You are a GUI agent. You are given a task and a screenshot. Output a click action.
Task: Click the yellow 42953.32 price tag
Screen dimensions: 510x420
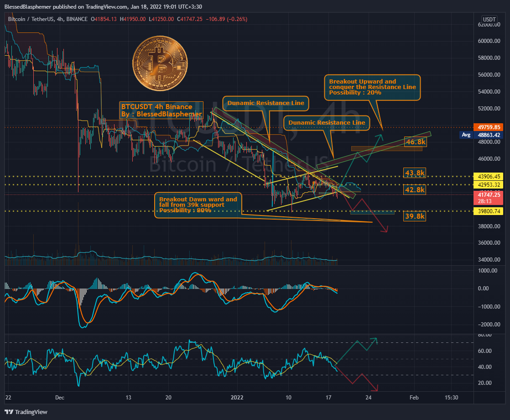coord(489,185)
